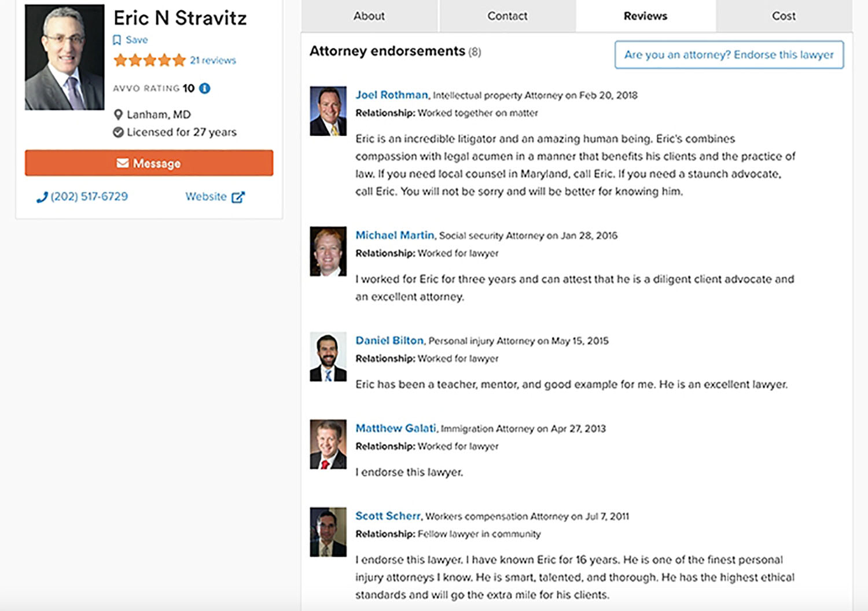Select the location pin icon near Lanham, MD
The image size is (868, 611).
point(118,114)
